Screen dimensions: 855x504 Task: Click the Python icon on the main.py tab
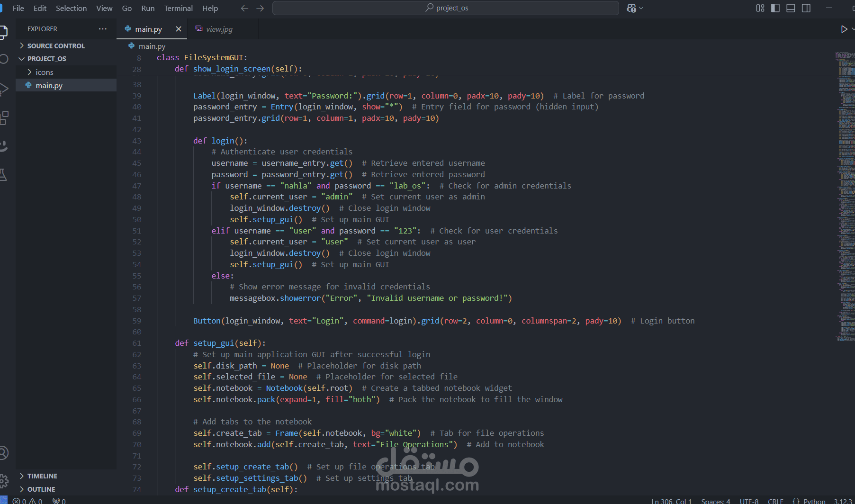pyautogui.click(x=128, y=29)
